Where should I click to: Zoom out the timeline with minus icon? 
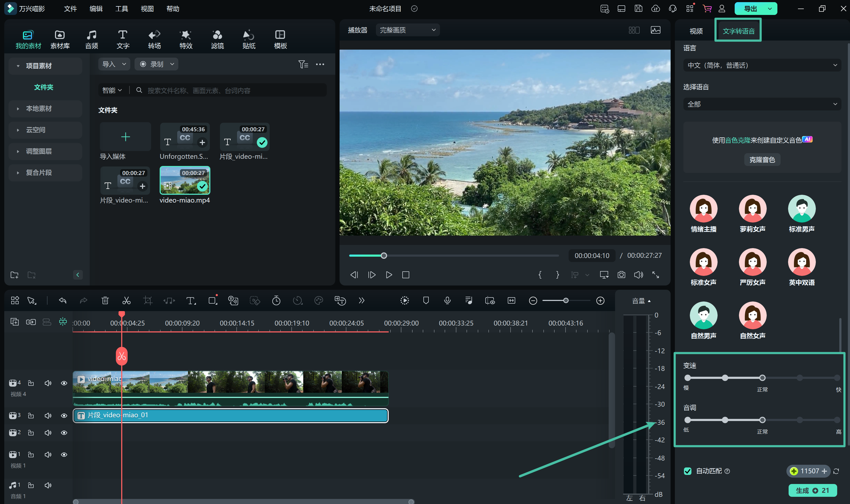click(533, 301)
